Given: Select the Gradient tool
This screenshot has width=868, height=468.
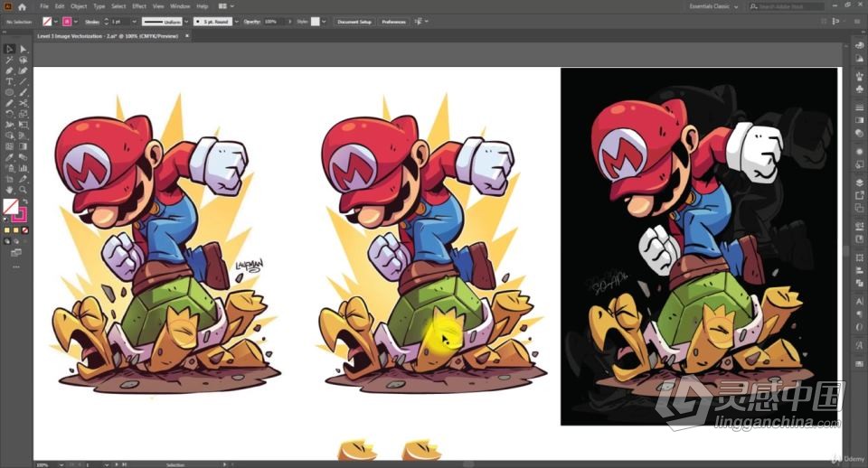Looking at the screenshot, I should tap(24, 146).
